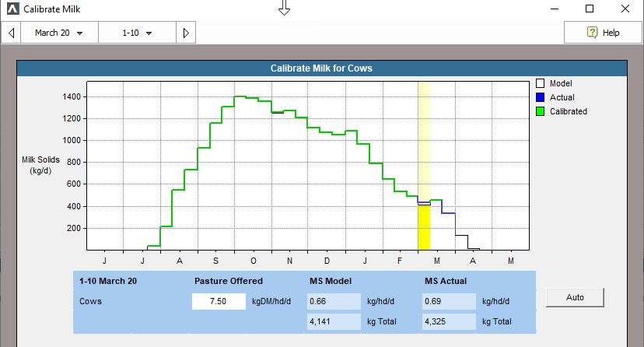Click the MS Actual 0.69 value
This screenshot has height=347, width=644.
449,301
